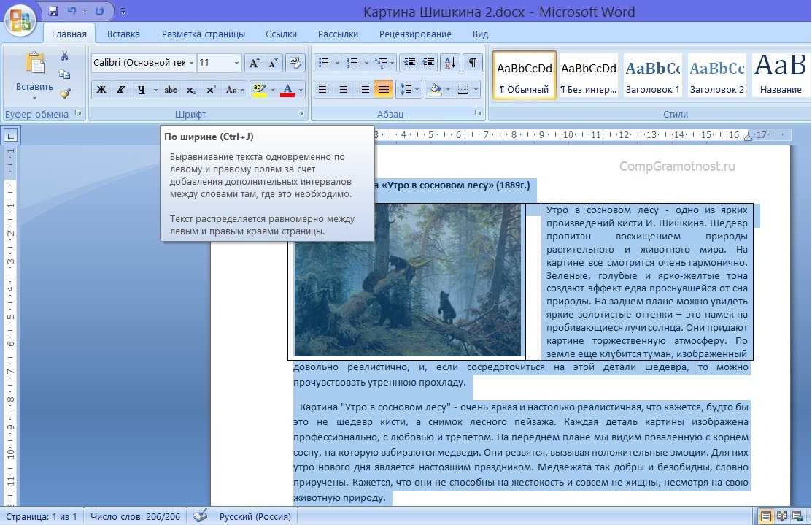
Task: Click the Cut scissors icon
Action: pos(65,56)
